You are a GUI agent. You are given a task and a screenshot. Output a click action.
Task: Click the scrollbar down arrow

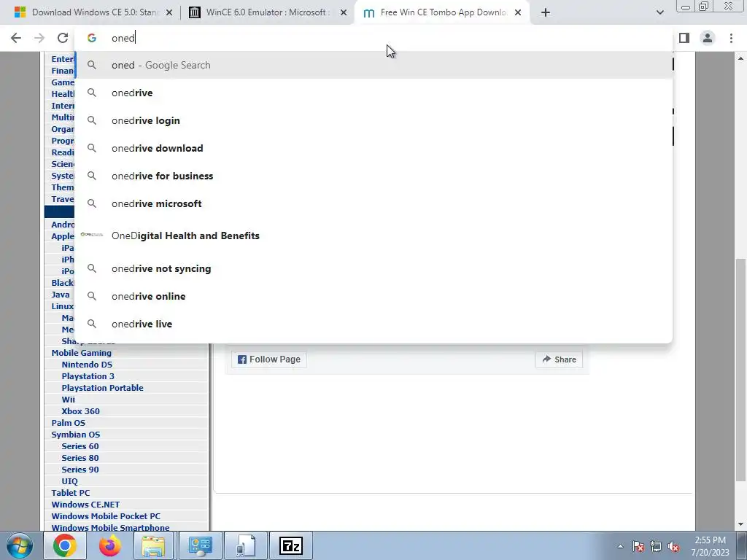pyautogui.click(x=741, y=524)
